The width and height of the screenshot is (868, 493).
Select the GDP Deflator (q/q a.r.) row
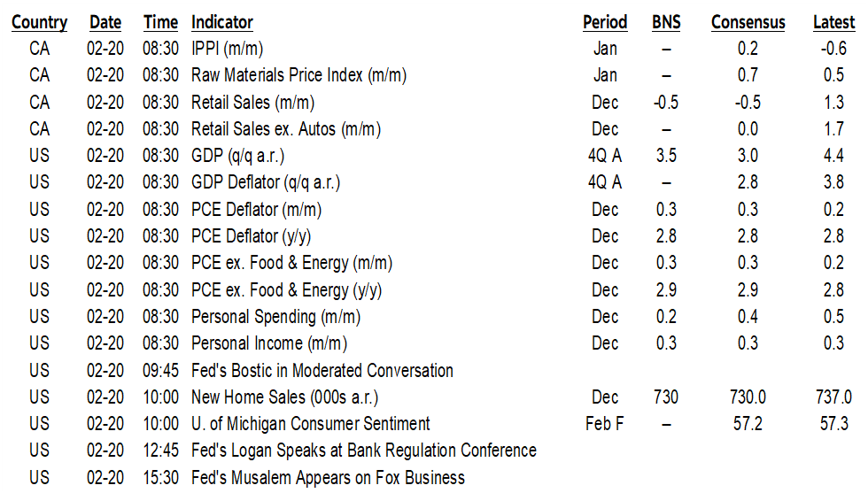pyautogui.click(x=266, y=182)
